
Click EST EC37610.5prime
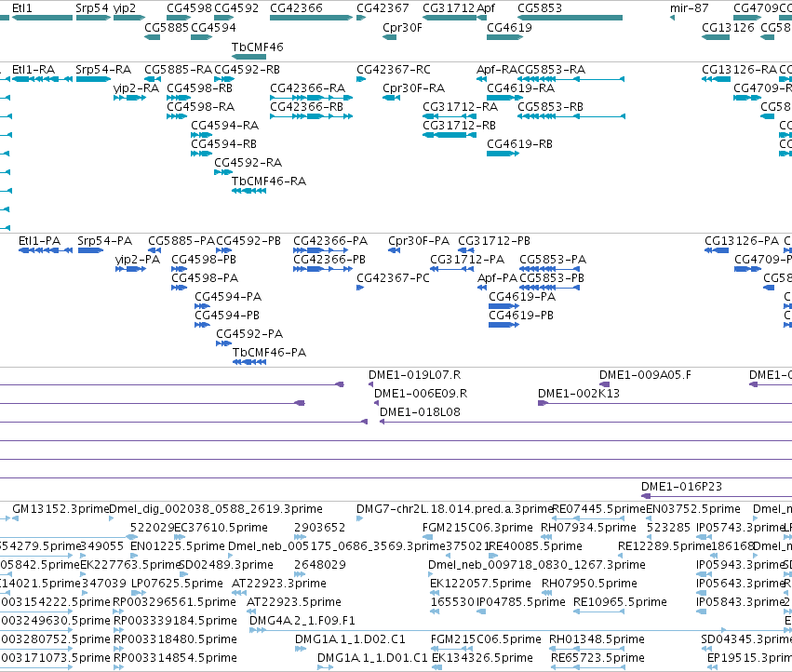click(x=180, y=537)
